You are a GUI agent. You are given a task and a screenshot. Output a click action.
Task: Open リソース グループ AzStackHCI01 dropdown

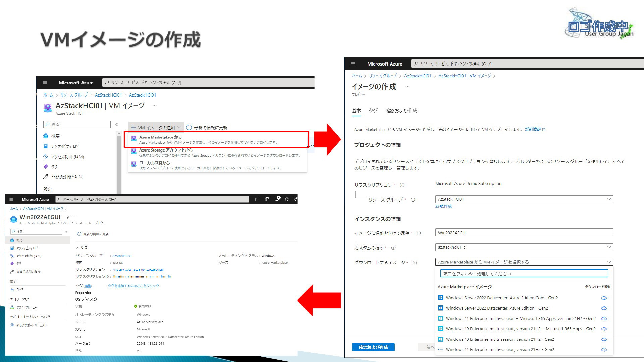point(524,199)
